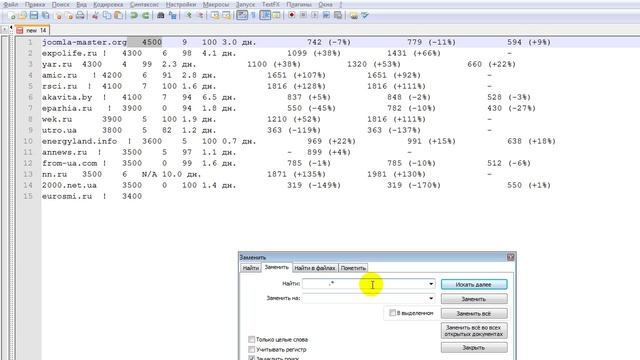Image resolution: width=640 pixels, height=360 pixels.
Task: Run macro multiple times icon
Action: [x=326, y=15]
